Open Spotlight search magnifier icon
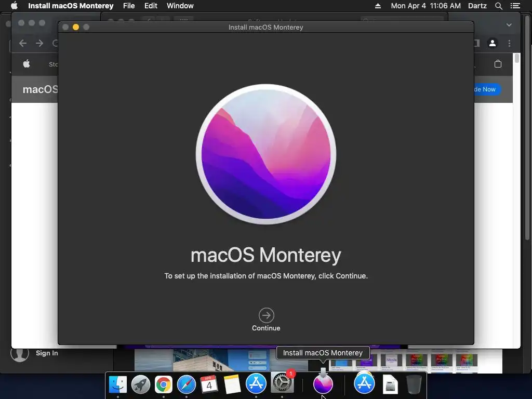This screenshot has height=399, width=532. (498, 6)
